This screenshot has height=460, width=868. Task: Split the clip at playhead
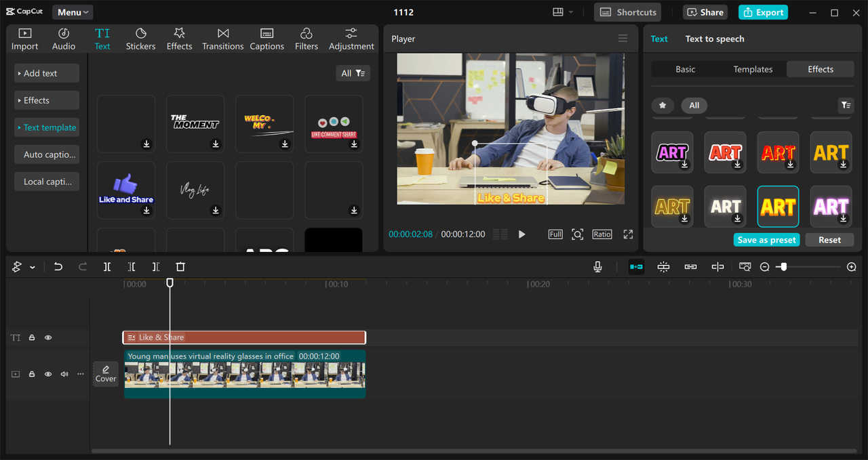click(107, 267)
